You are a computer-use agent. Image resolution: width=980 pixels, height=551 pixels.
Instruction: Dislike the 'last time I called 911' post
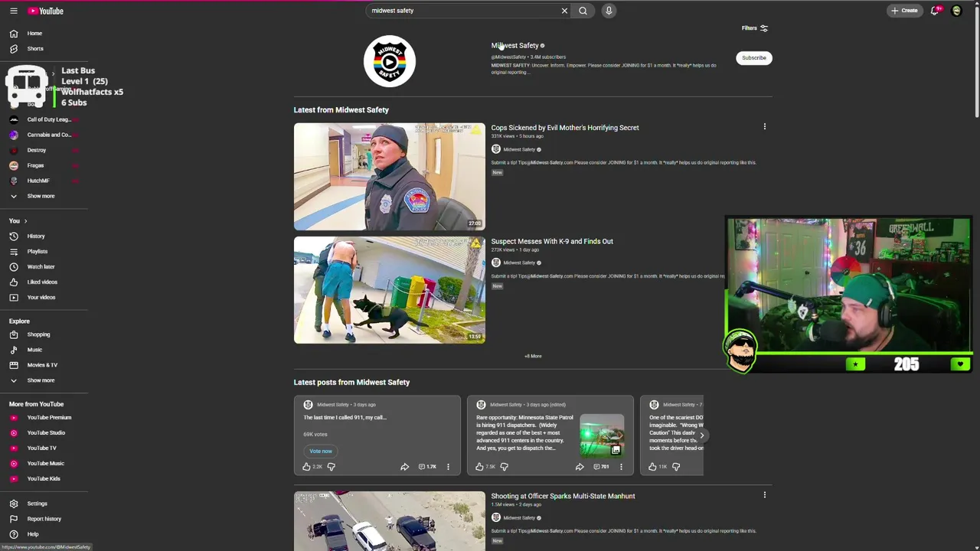pyautogui.click(x=331, y=467)
